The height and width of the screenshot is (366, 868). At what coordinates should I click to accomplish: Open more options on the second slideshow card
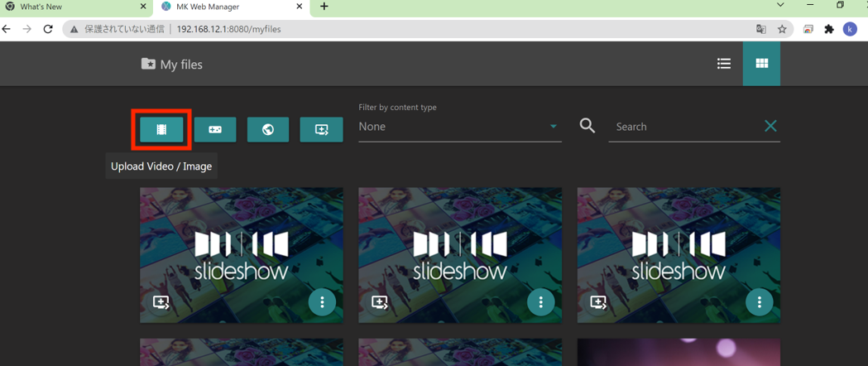[x=541, y=301]
